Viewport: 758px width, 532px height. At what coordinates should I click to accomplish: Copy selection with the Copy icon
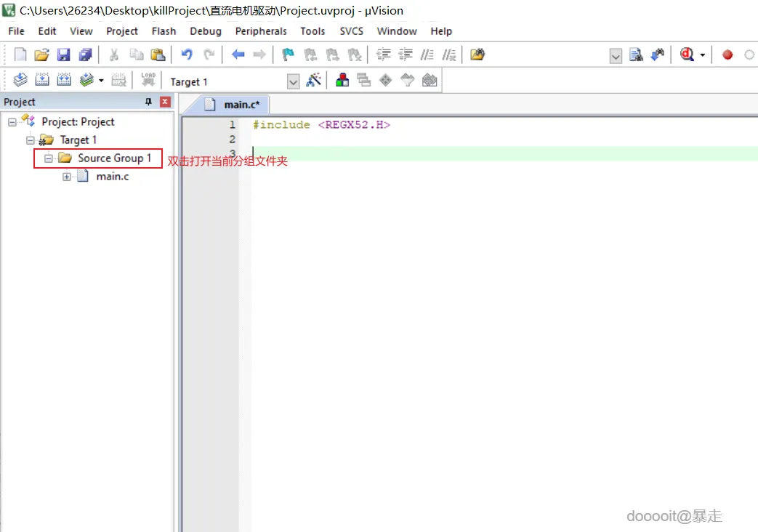coord(137,55)
